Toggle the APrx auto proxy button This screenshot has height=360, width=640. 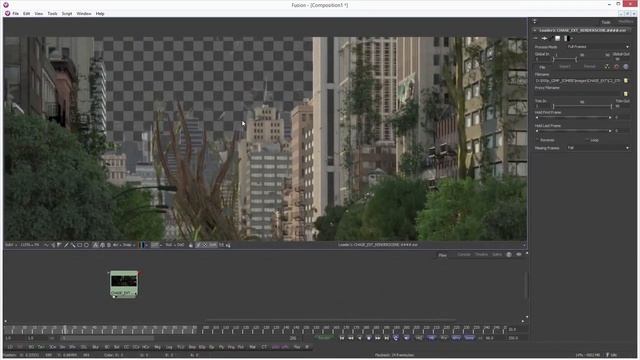456,338
